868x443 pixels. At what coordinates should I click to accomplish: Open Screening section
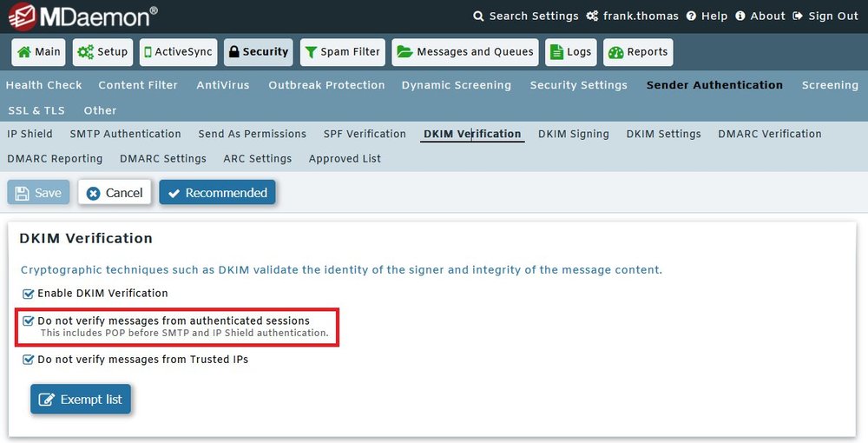831,85
